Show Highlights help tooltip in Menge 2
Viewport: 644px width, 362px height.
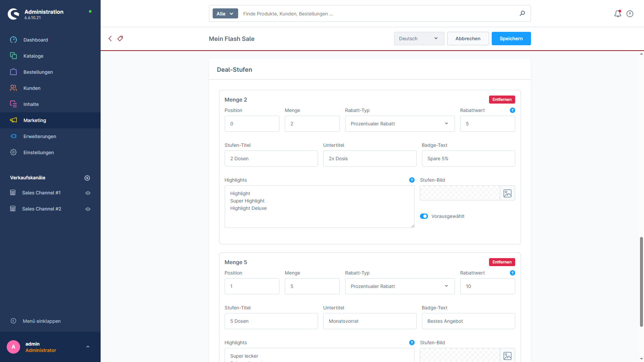coord(412,180)
